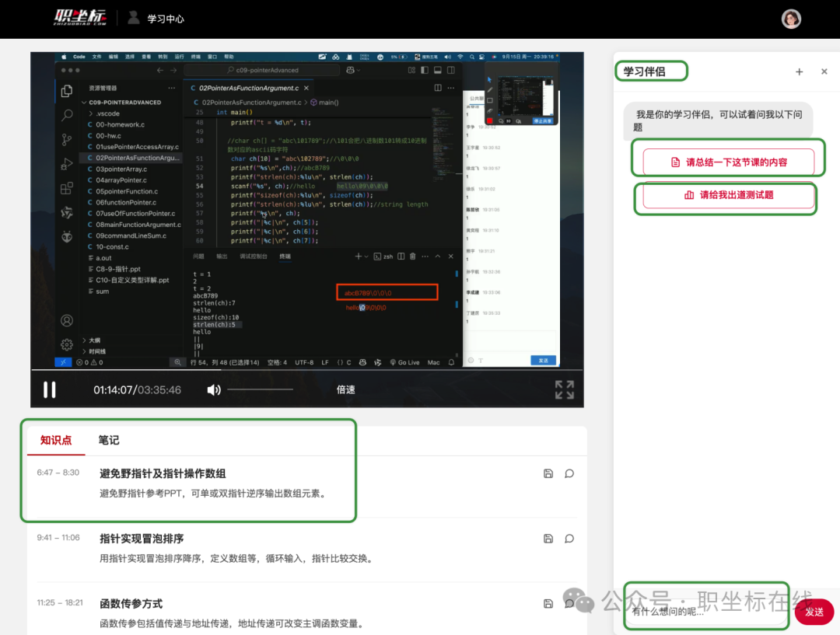Go to 学习中心
This screenshot has height=635, width=840.
pyautogui.click(x=166, y=19)
